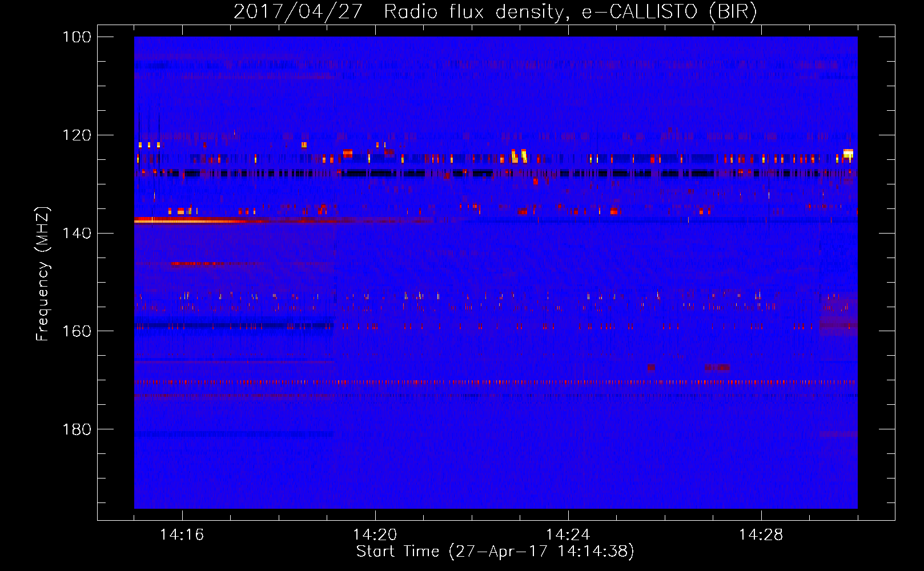
Task: Click the 160 frequency tick label
Action: click(x=77, y=331)
